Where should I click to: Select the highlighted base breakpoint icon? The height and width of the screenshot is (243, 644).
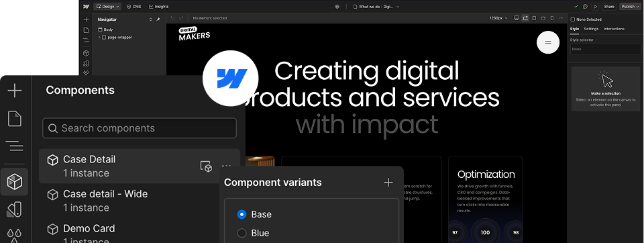coord(525,18)
